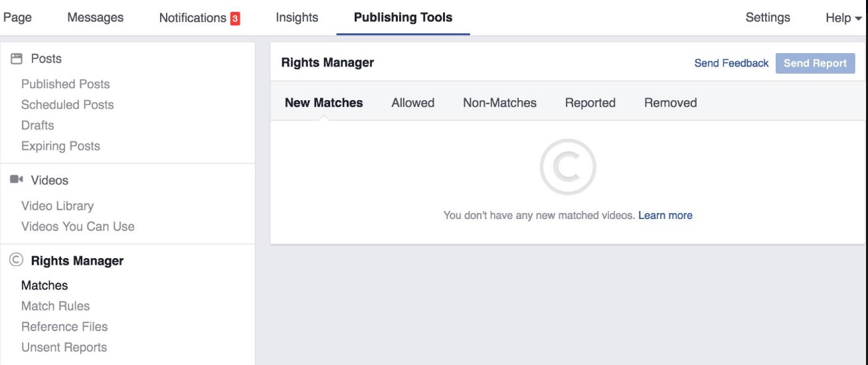Screen dimensions: 868x365
Task: Open Scheduled Posts in the sidebar
Action: pyautogui.click(x=67, y=105)
